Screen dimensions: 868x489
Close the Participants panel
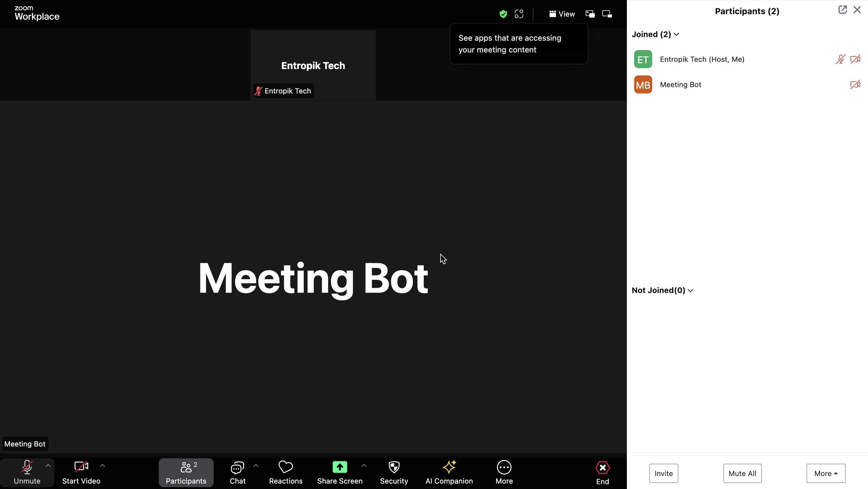[857, 10]
